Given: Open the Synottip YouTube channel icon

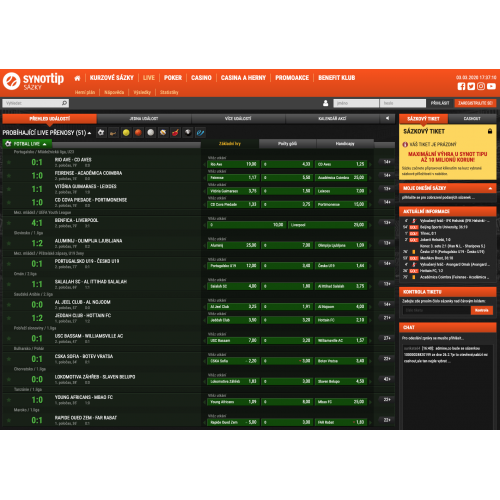Looking at the screenshot, I should (x=491, y=86).
